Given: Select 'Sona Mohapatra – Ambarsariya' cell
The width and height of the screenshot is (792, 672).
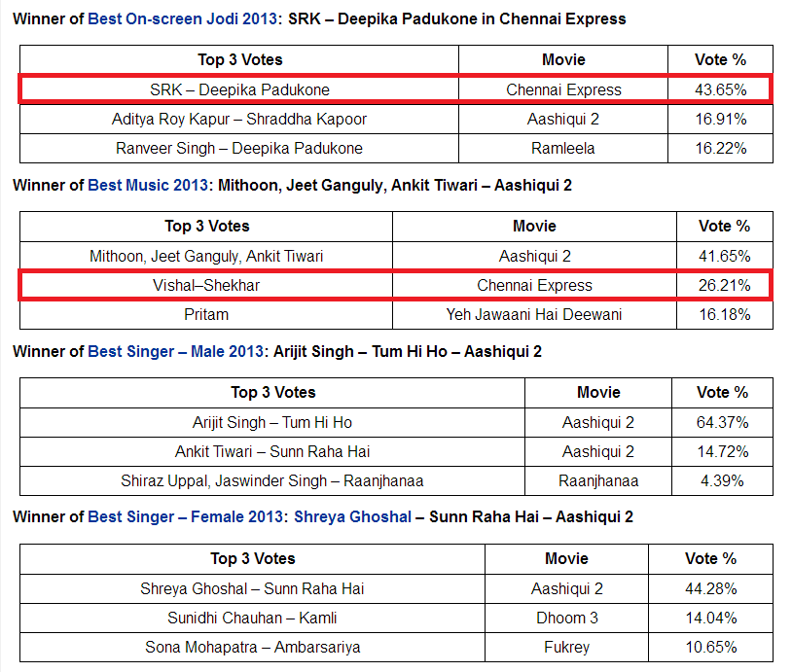Looking at the screenshot, I should pyautogui.click(x=252, y=648).
